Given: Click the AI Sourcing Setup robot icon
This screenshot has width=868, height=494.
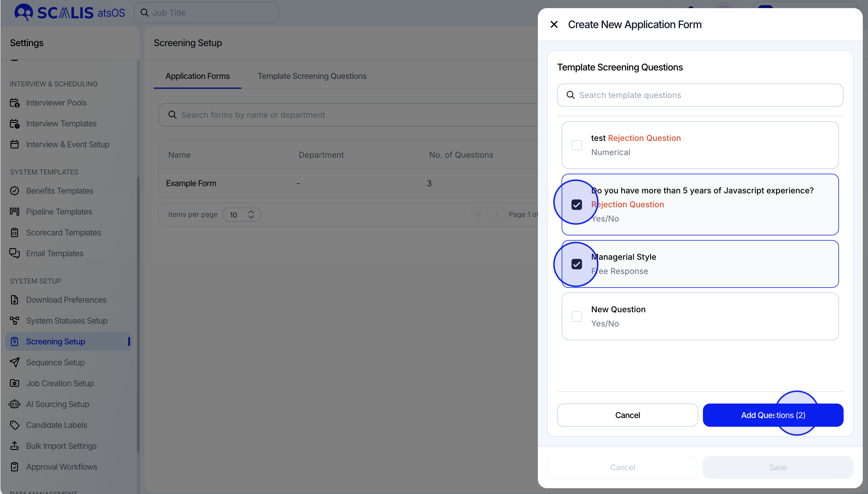Looking at the screenshot, I should pos(14,404).
